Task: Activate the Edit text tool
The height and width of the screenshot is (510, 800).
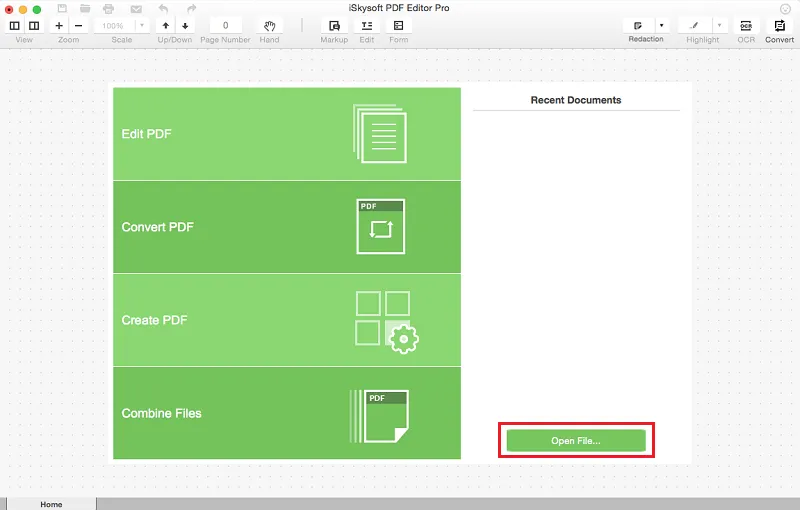Action: pyautogui.click(x=367, y=26)
